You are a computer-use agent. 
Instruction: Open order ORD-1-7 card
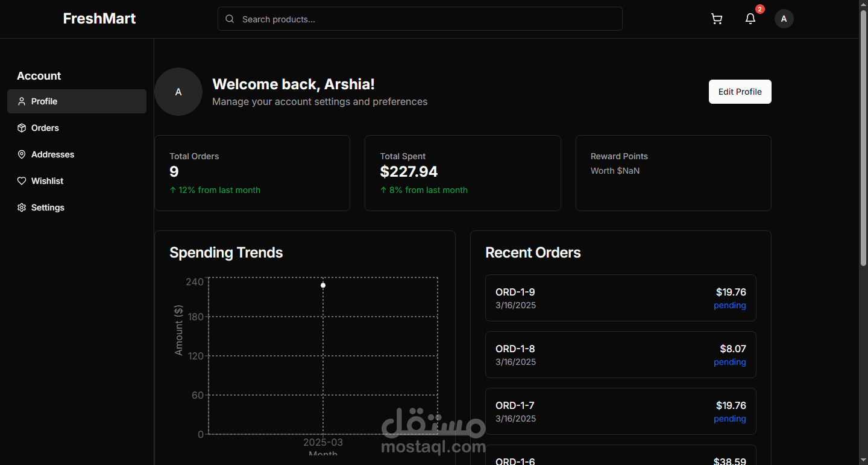pyautogui.click(x=621, y=411)
